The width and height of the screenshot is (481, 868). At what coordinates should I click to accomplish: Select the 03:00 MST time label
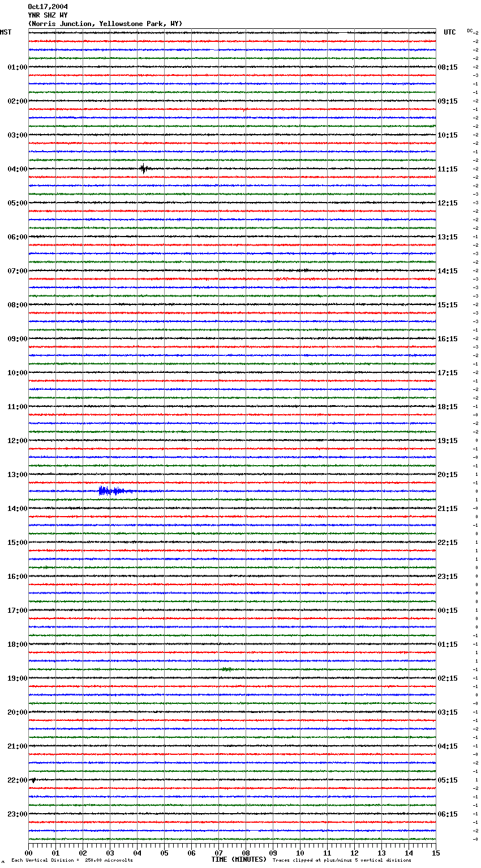[x=18, y=135]
